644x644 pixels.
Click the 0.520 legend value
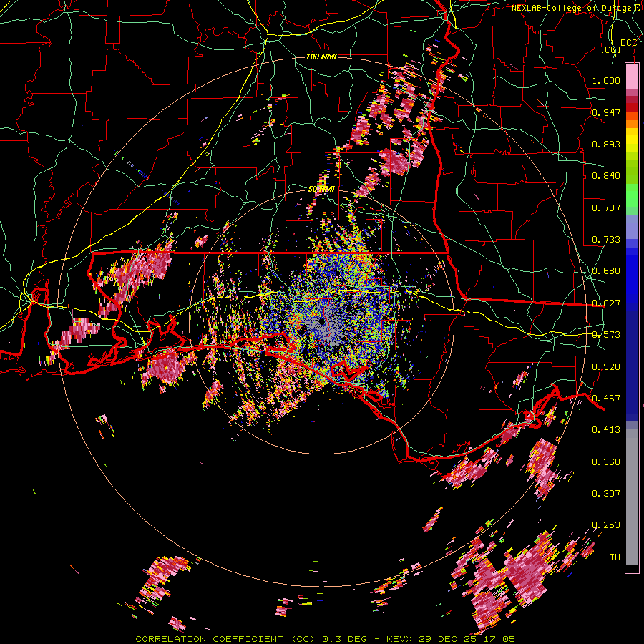[606, 367]
